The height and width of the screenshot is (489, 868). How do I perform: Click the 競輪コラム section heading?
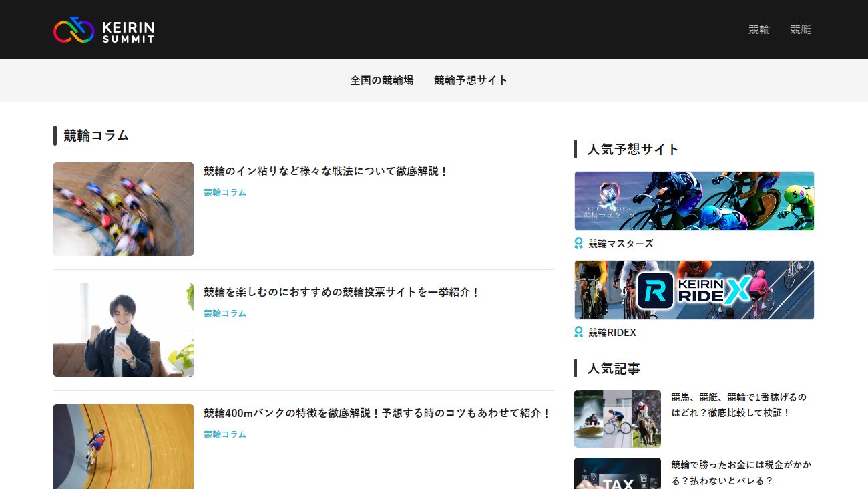(96, 136)
